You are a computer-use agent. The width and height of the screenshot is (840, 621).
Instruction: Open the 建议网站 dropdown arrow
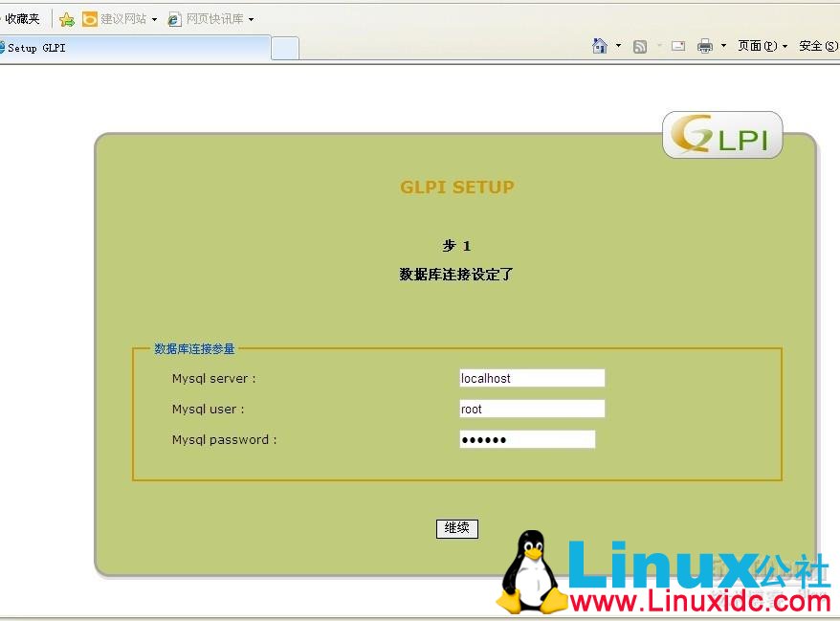(x=154, y=19)
